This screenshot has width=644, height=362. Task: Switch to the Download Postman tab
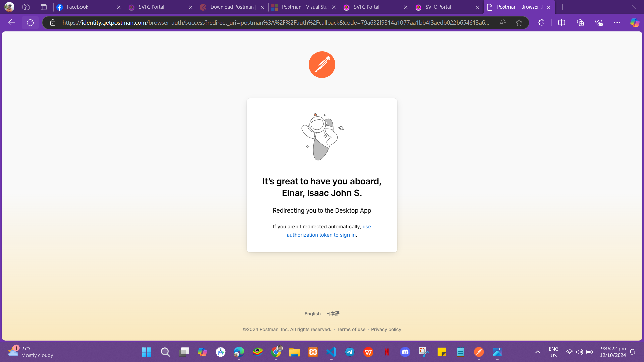click(x=232, y=7)
